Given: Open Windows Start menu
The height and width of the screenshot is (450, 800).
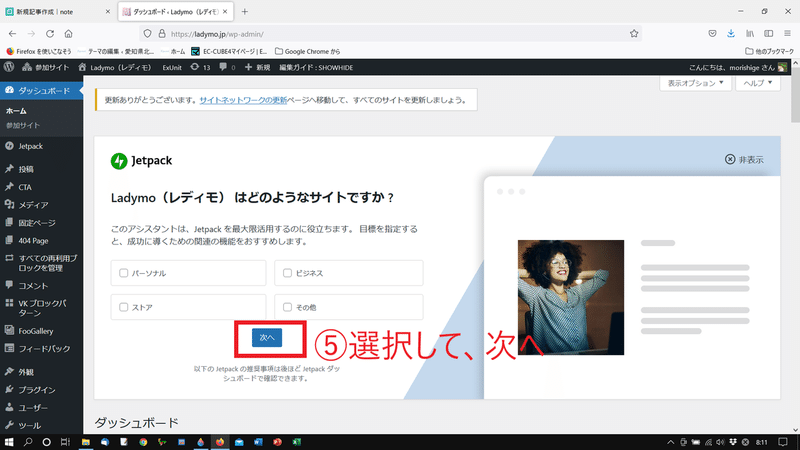Looking at the screenshot, I should point(9,442).
